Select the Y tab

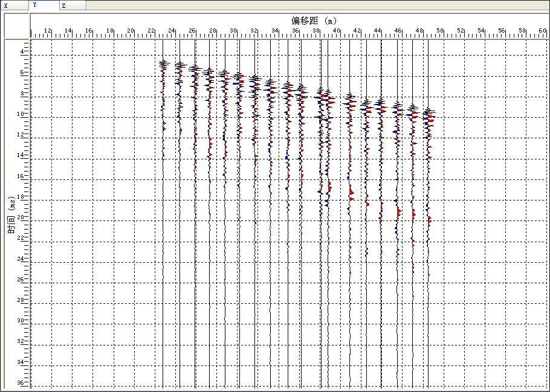pos(44,5)
